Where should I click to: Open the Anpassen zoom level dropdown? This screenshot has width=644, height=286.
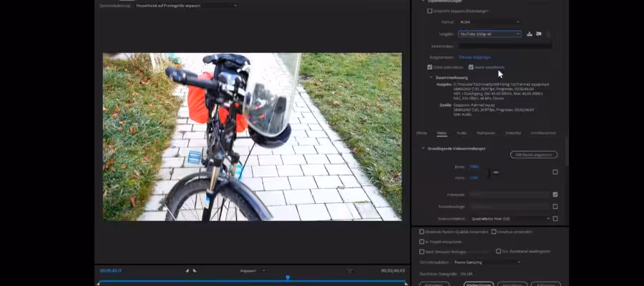pos(253,270)
